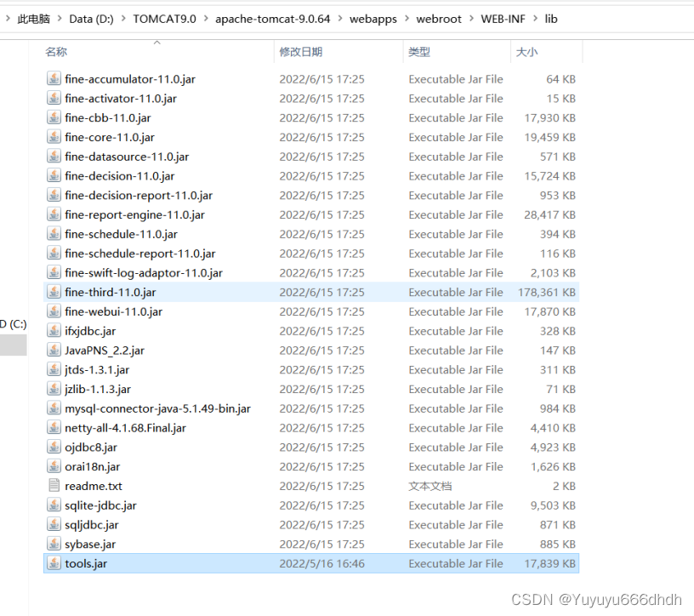The width and height of the screenshot is (694, 616).
Task: Go to TOMCAT9.0 breadcrumb folder
Action: pos(165,19)
